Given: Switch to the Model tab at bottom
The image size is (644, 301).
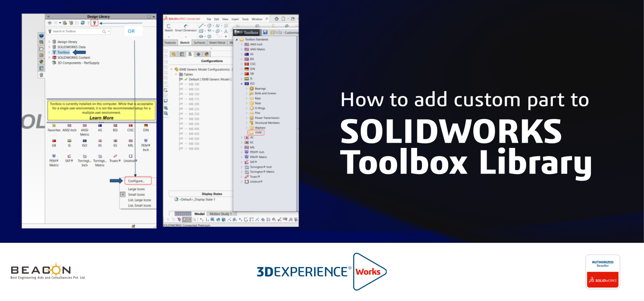Looking at the screenshot, I should [199, 214].
